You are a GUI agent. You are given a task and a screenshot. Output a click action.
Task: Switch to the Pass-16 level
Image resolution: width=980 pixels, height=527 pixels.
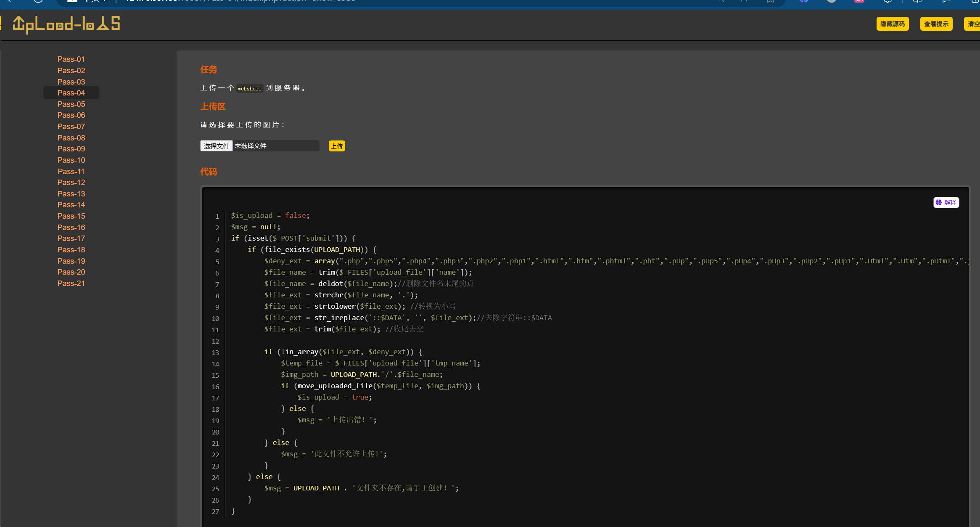coord(71,228)
